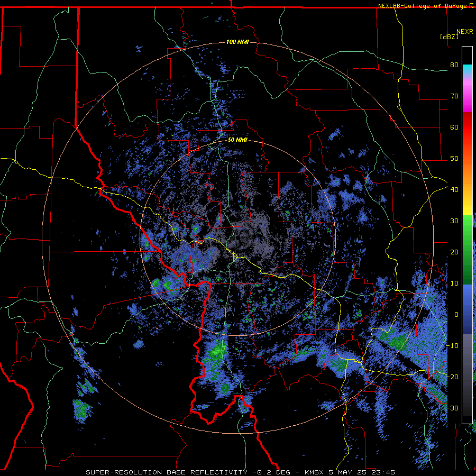Click the 70 dBZ value on color scale
Viewport: 476px width, 476px height.
454,96
